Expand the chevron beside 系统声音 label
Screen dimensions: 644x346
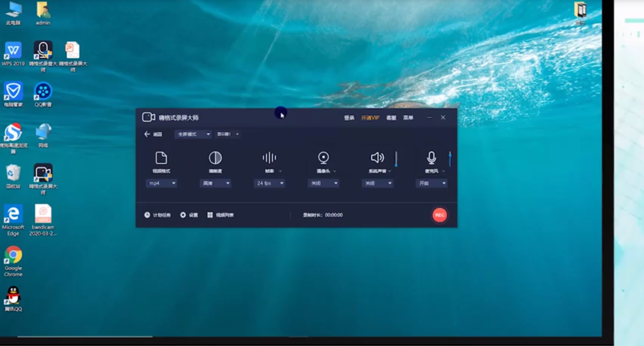coord(389,171)
